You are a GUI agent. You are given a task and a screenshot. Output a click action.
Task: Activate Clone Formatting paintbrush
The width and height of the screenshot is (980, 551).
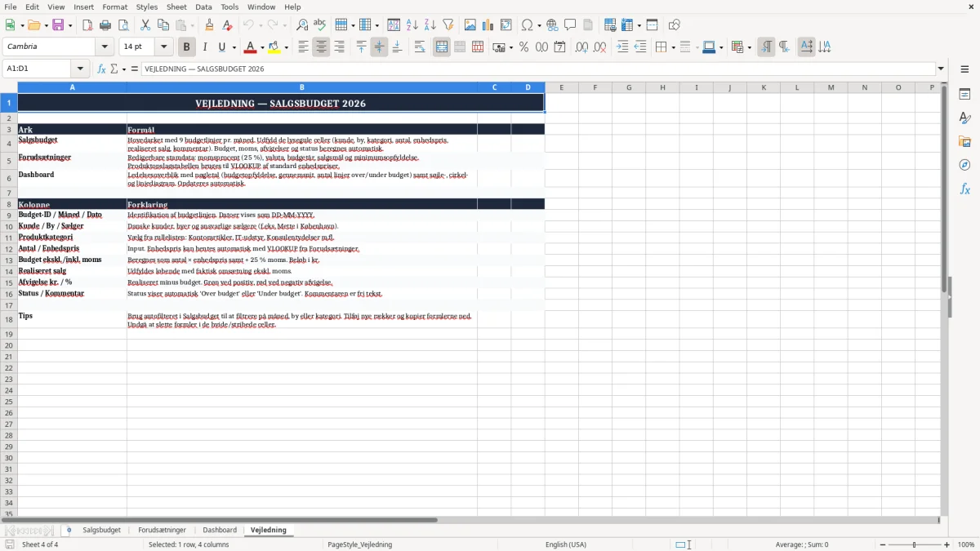pyautogui.click(x=210, y=25)
